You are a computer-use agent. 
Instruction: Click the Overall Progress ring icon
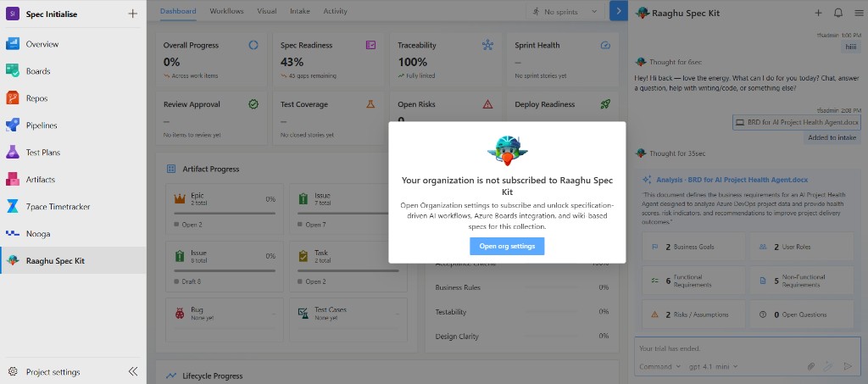tap(253, 46)
